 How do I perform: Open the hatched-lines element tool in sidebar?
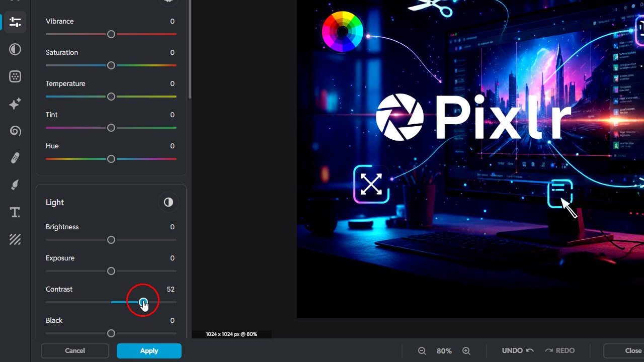[15, 239]
